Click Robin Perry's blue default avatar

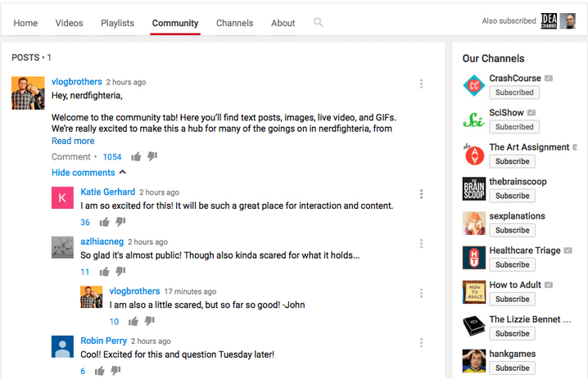coord(62,346)
